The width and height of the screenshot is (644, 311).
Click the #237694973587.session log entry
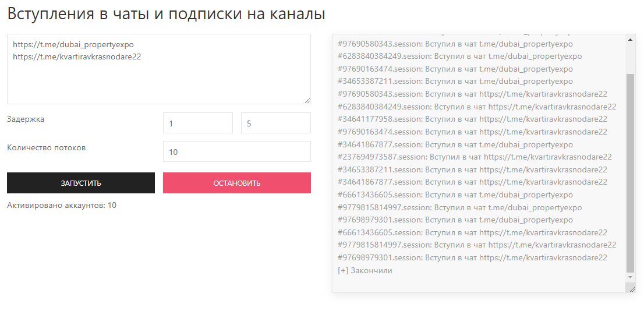[x=475, y=157]
